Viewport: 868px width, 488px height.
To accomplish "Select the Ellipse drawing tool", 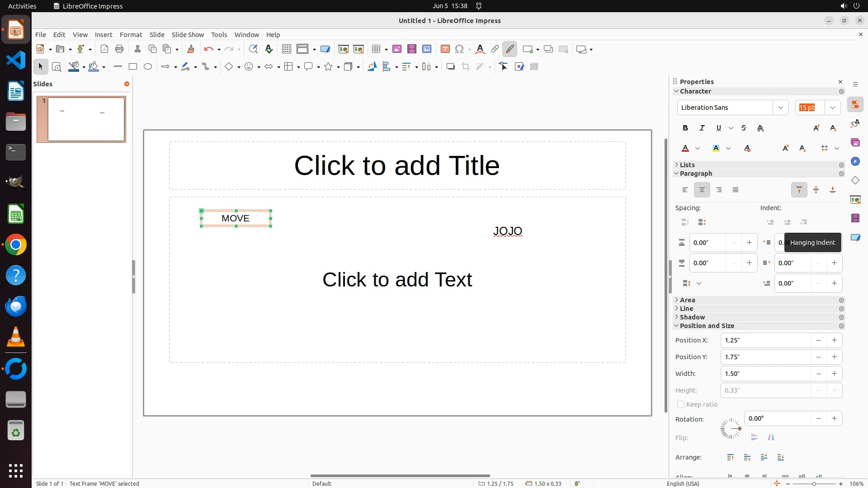I will click(148, 67).
